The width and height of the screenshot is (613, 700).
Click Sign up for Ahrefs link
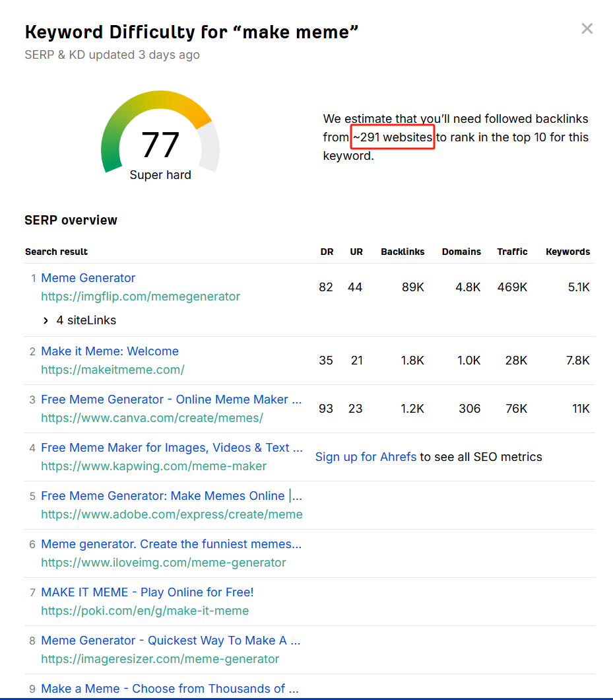point(366,457)
